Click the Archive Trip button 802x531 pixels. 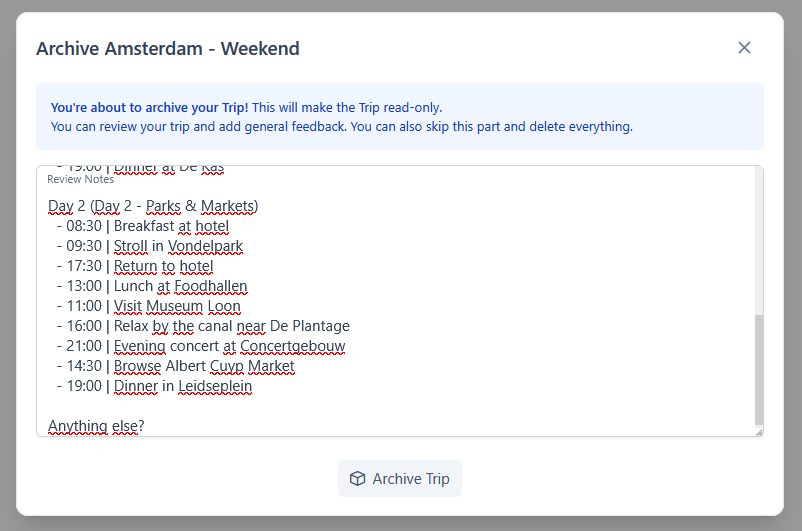pyautogui.click(x=400, y=479)
